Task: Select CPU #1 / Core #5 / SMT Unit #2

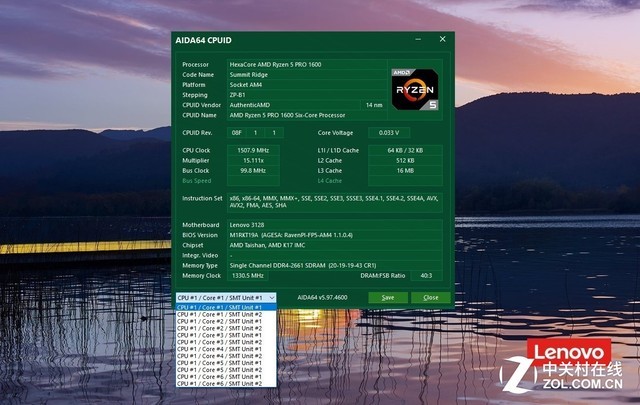Action: [226, 370]
